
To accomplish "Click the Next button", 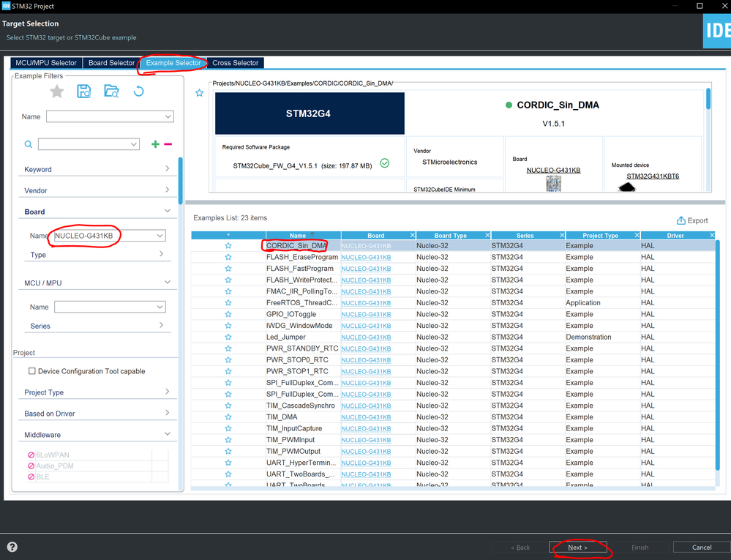I will (578, 548).
